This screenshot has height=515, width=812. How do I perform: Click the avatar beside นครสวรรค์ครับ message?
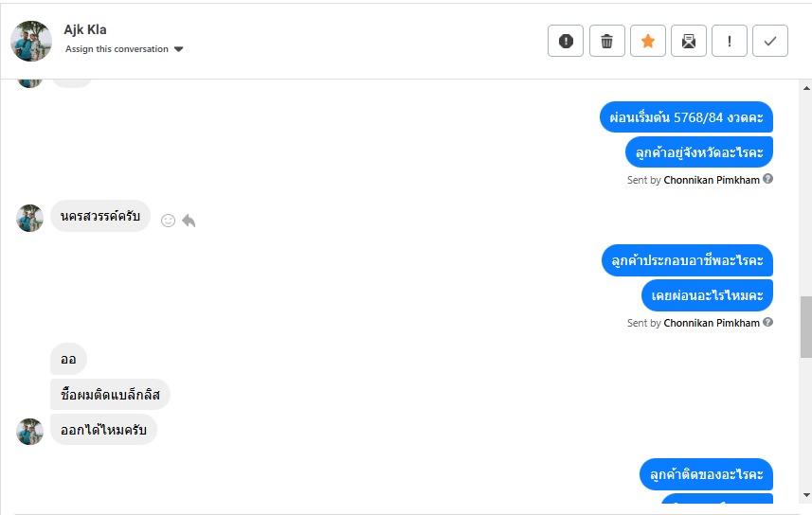click(30, 218)
